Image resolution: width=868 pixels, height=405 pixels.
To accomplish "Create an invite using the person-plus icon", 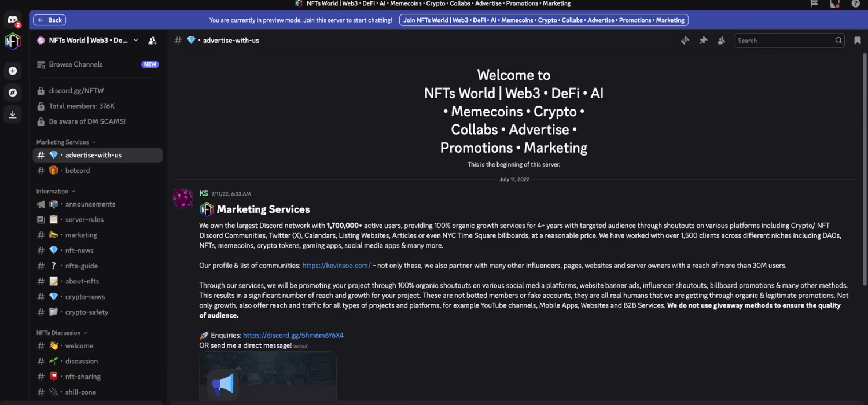I will (x=152, y=40).
